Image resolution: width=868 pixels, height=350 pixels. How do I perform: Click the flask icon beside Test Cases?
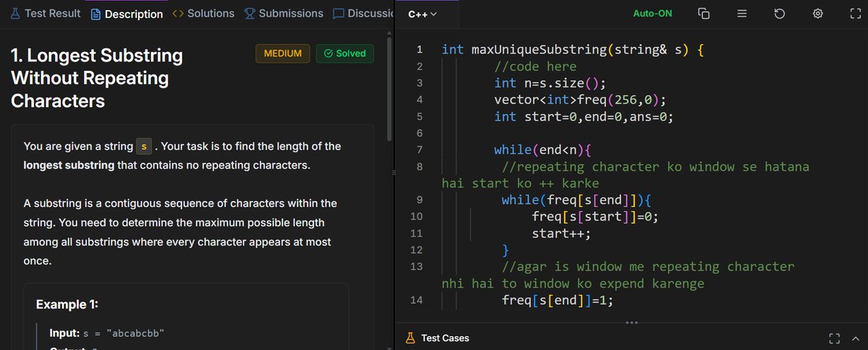(410, 338)
